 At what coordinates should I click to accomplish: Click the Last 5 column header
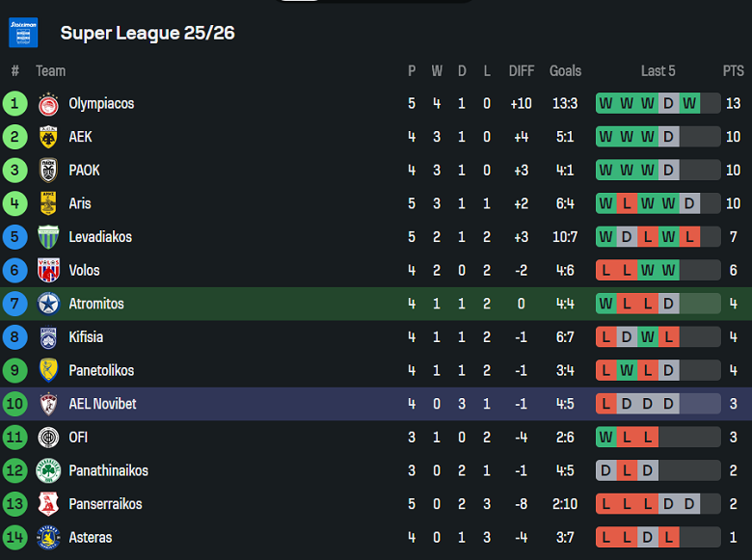[x=658, y=70]
